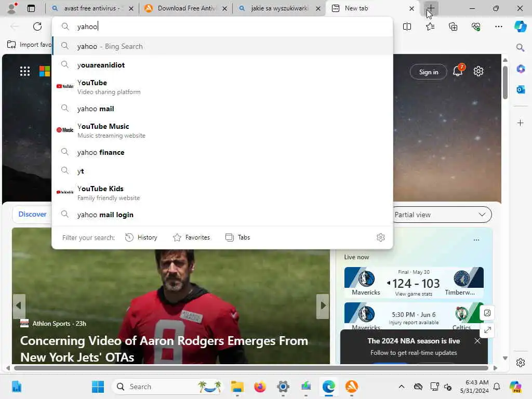The image size is (532, 399).
Task: Open search dropdown settings gear
Action: coord(381,237)
